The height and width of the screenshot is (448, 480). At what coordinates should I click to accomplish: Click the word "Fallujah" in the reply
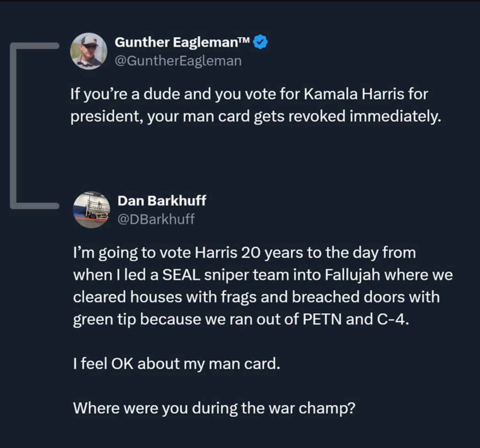click(352, 275)
